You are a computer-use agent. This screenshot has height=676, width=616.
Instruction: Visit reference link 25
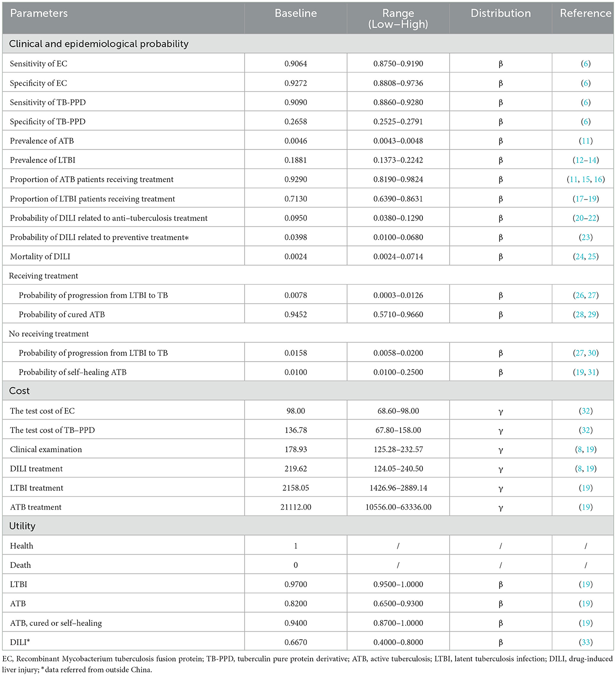(x=592, y=256)
